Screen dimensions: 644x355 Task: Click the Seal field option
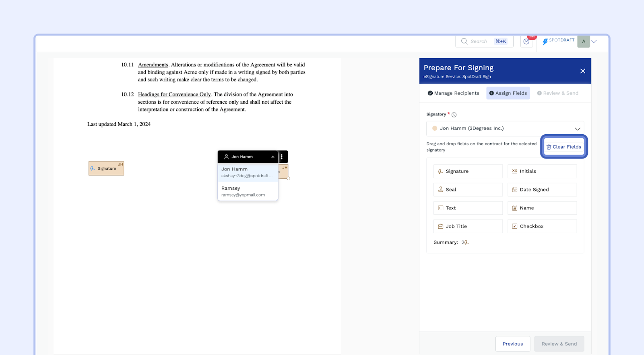[468, 190]
